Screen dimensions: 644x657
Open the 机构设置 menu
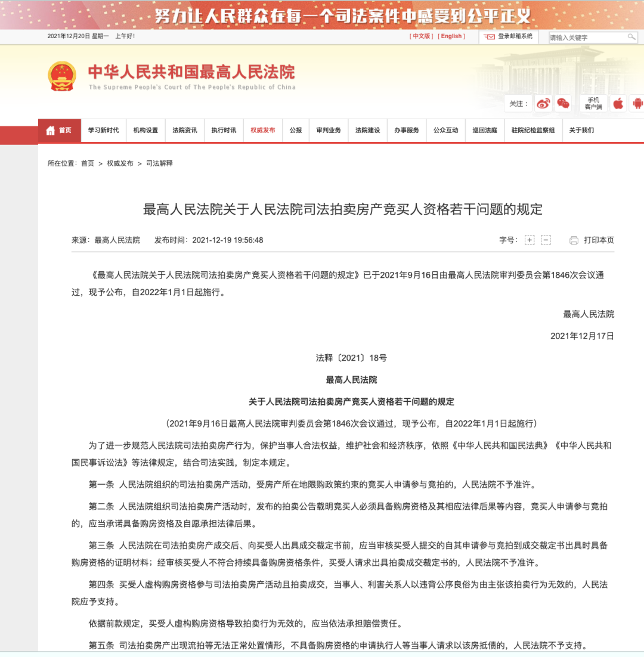(x=146, y=131)
